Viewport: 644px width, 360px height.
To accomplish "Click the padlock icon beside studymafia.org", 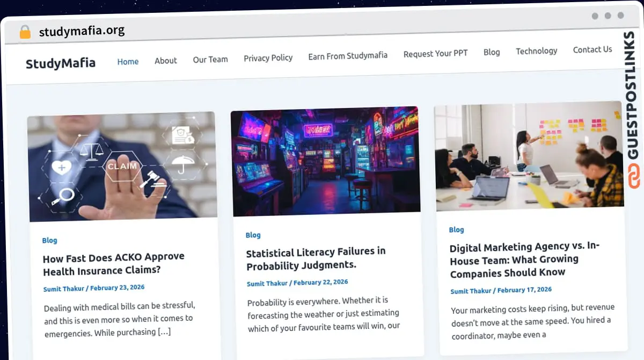I will [25, 32].
